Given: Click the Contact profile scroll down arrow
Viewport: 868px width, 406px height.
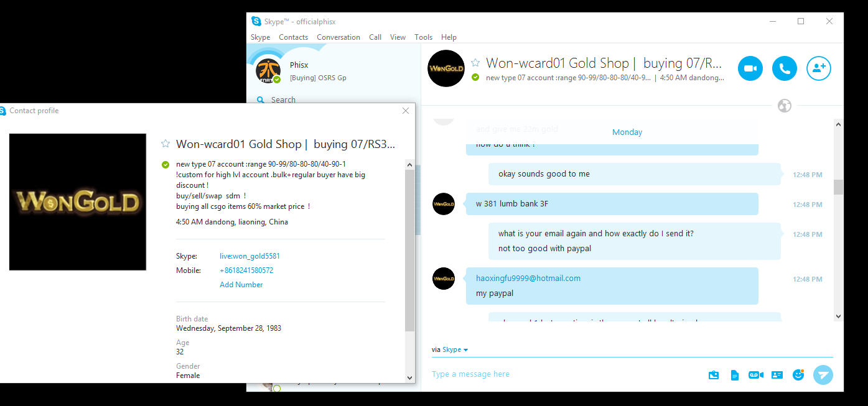Looking at the screenshot, I should point(409,377).
